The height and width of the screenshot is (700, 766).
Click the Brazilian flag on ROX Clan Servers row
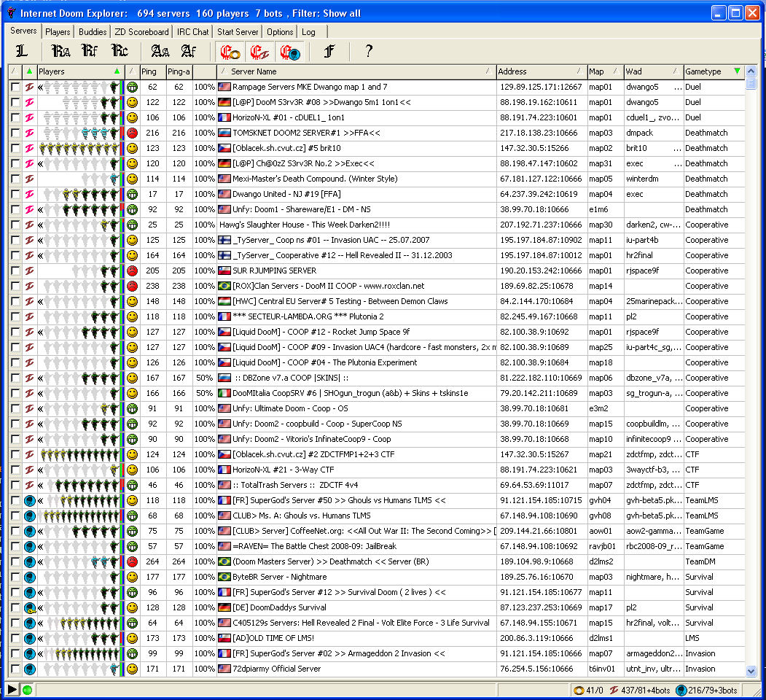(224, 286)
